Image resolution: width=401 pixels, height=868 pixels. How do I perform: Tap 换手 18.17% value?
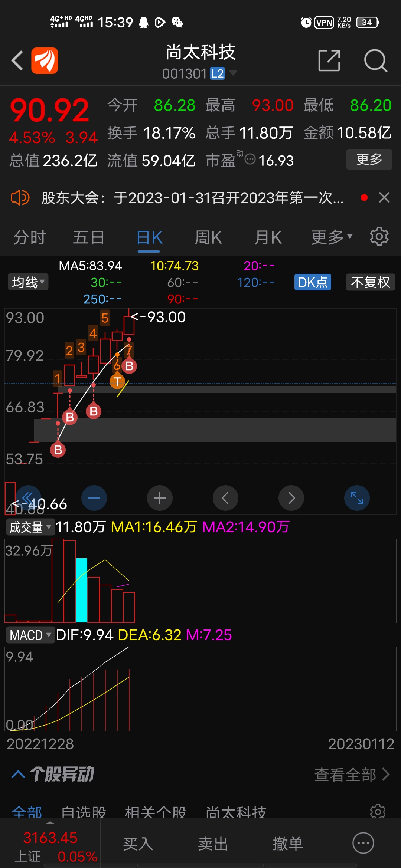[169, 133]
